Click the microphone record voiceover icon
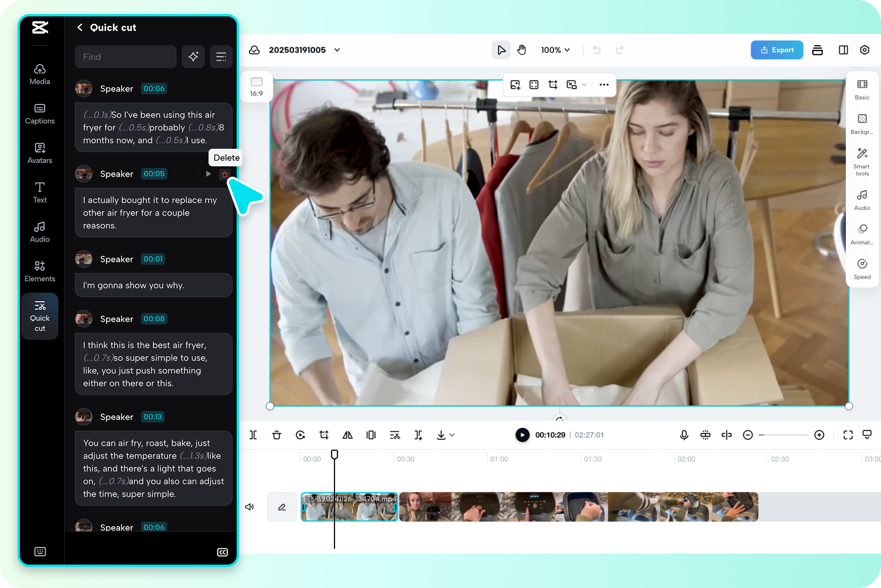 click(x=684, y=435)
